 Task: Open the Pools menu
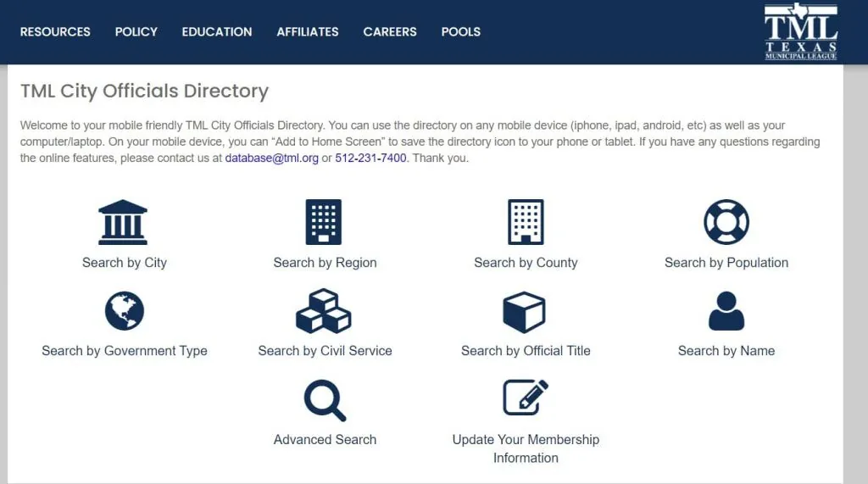coord(461,32)
